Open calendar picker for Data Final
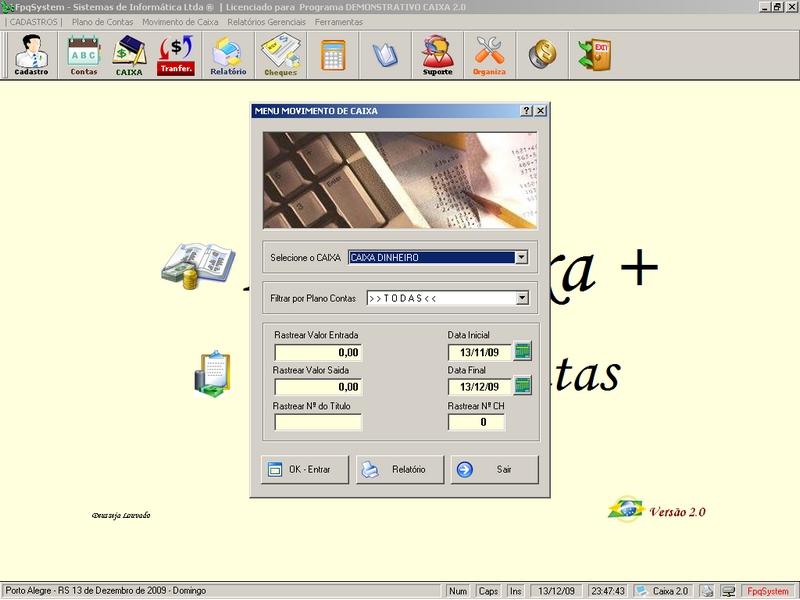 tap(522, 386)
